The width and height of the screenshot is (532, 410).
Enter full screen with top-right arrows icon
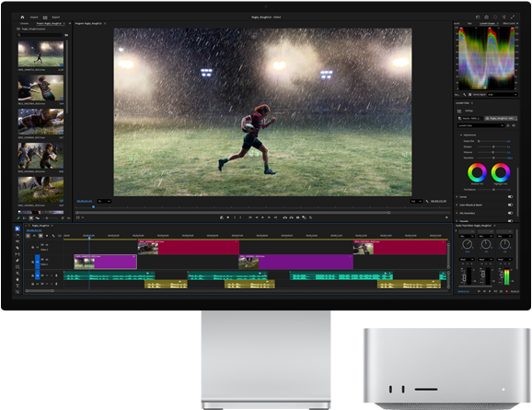pyautogui.click(x=513, y=17)
